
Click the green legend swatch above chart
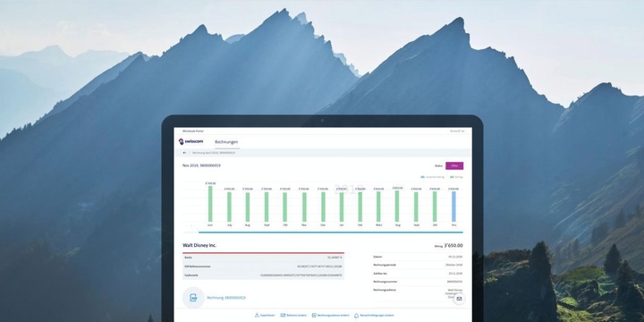tap(452, 177)
